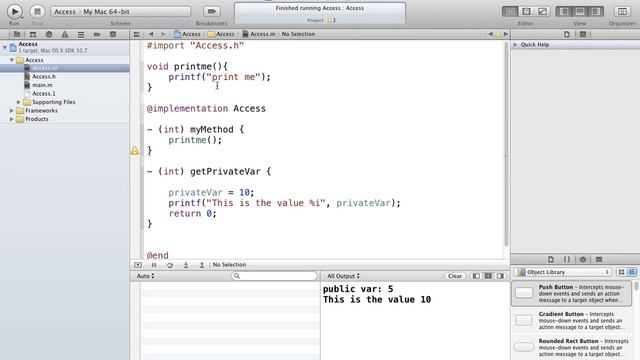The width and height of the screenshot is (640, 360).
Task: Open the Access My Mac 64-bit scheme selector
Action: click(120, 11)
